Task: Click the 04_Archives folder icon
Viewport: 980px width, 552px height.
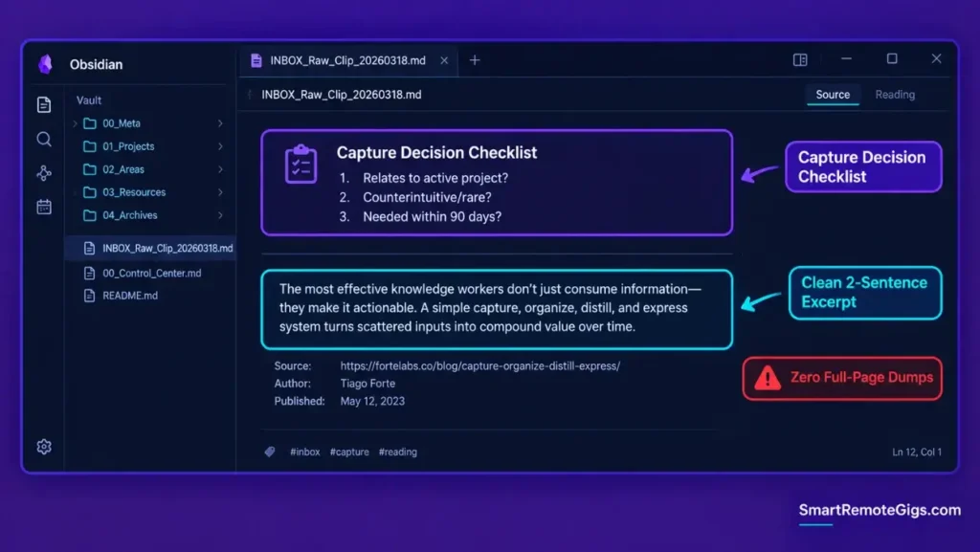Action: click(90, 215)
